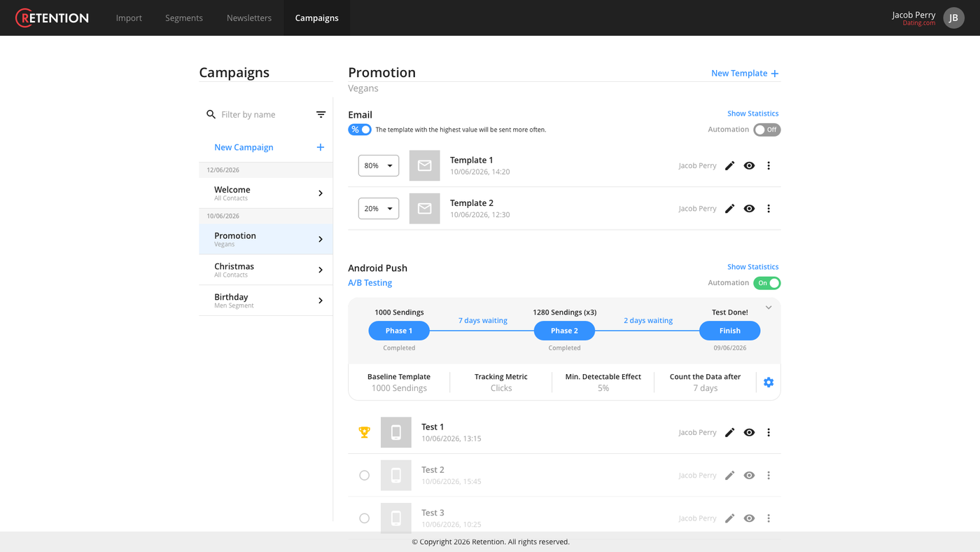Click the New Template link
Image resolution: width=980 pixels, height=552 pixels.
[739, 74]
